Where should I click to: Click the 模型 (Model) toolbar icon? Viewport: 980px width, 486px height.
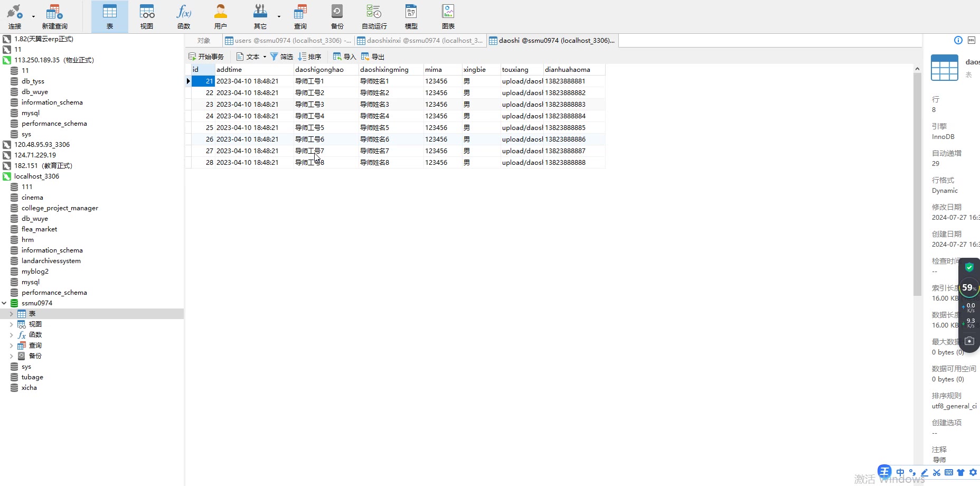[411, 16]
